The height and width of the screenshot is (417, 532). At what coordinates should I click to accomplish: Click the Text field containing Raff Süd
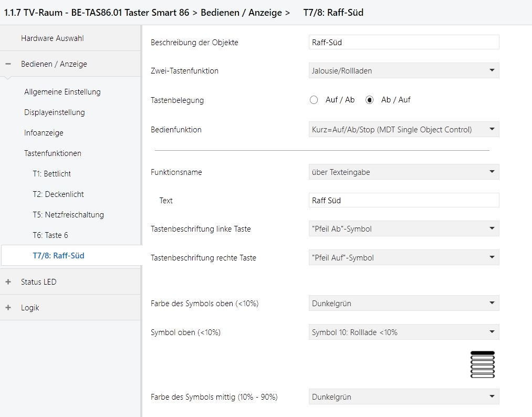(x=403, y=200)
